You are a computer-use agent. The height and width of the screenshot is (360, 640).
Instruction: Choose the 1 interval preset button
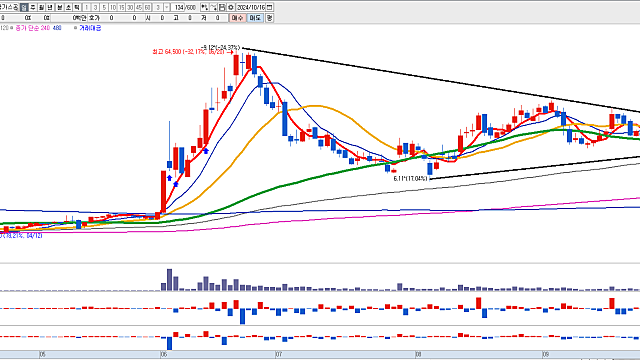click(87, 7)
